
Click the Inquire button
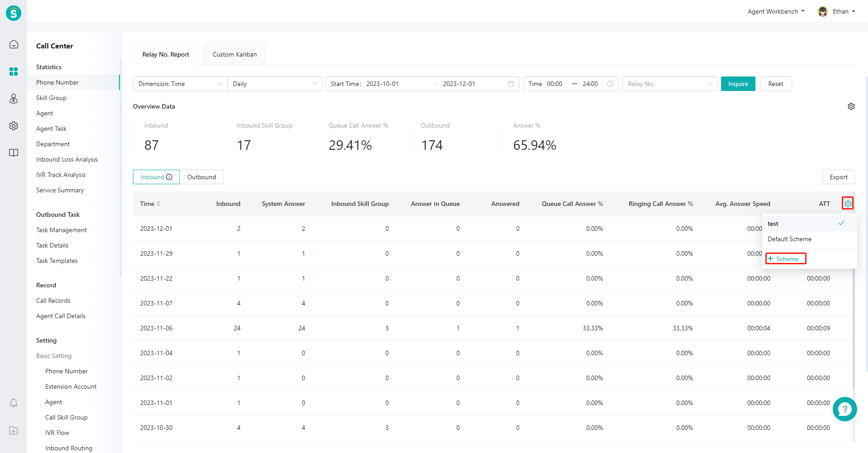738,84
